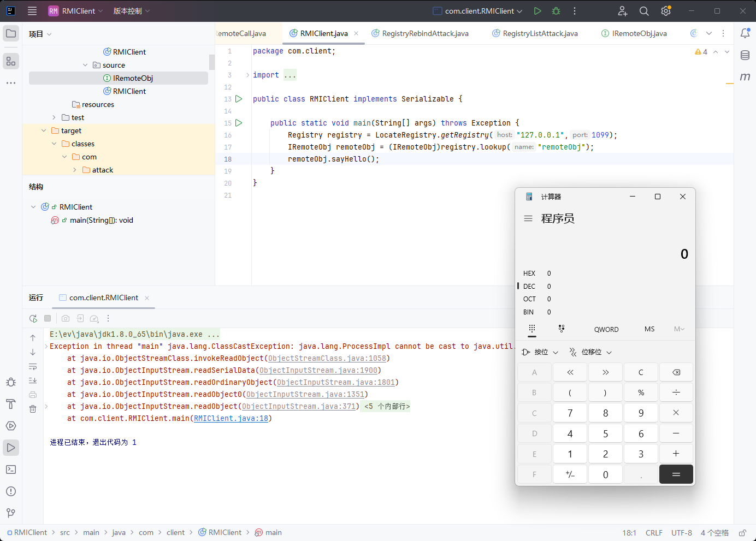Switch to the RegistryRebindAttack.java tab
Screen dimensions: 756x541
tap(420, 33)
